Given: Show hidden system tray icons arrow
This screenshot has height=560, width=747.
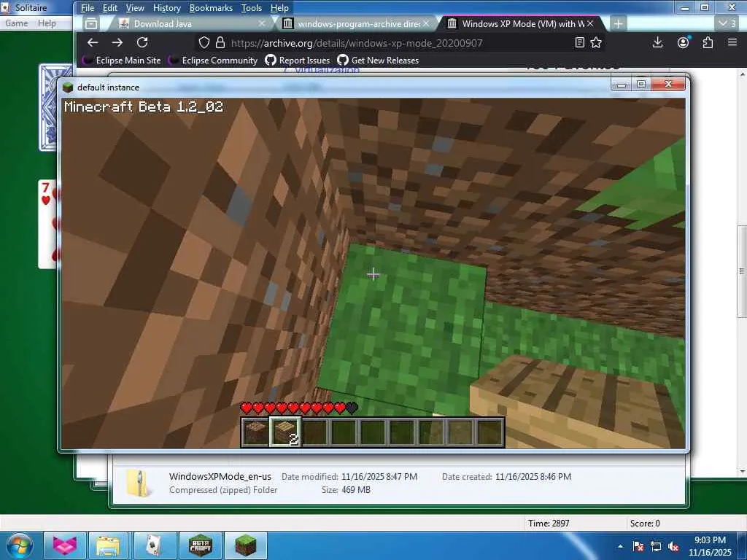Looking at the screenshot, I should [620, 546].
